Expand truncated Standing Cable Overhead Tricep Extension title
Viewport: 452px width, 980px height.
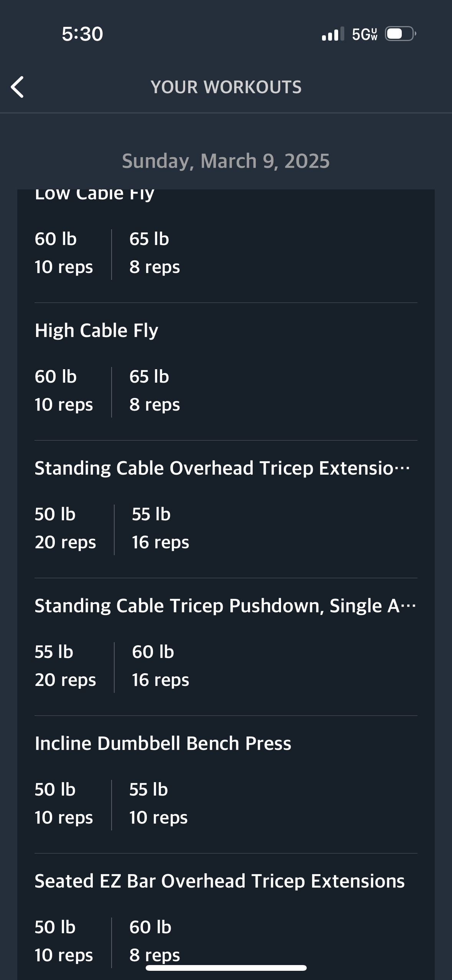[x=222, y=468]
